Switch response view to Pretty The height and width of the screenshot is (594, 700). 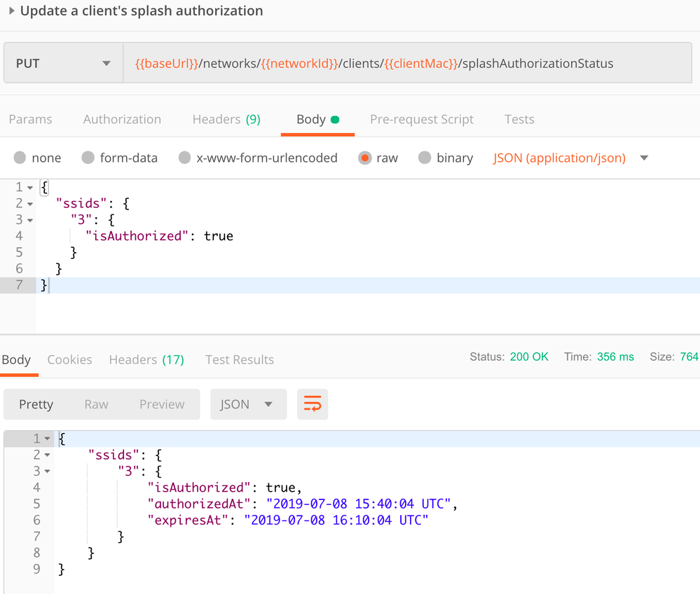(x=36, y=404)
